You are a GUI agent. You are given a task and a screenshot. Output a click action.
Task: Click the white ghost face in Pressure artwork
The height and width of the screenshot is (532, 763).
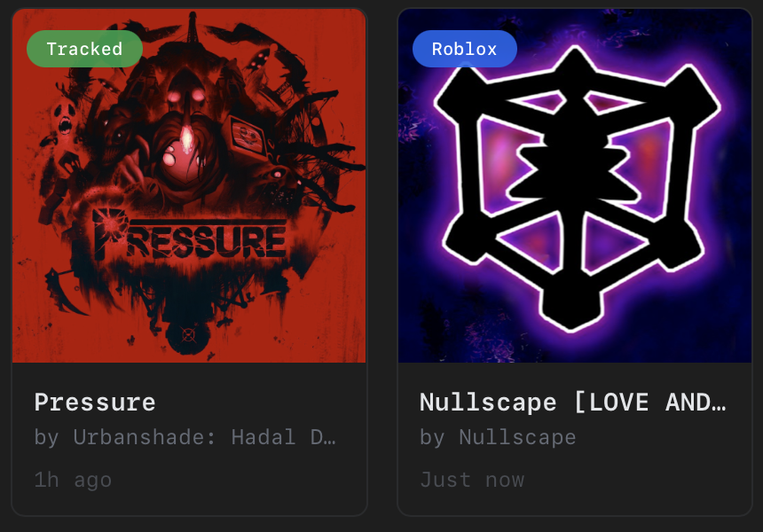click(x=64, y=117)
